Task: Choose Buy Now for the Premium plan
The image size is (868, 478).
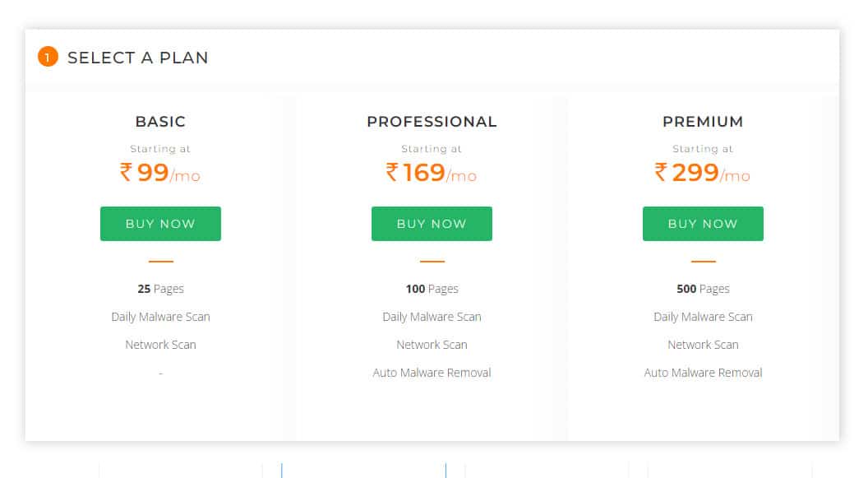Action: click(703, 224)
